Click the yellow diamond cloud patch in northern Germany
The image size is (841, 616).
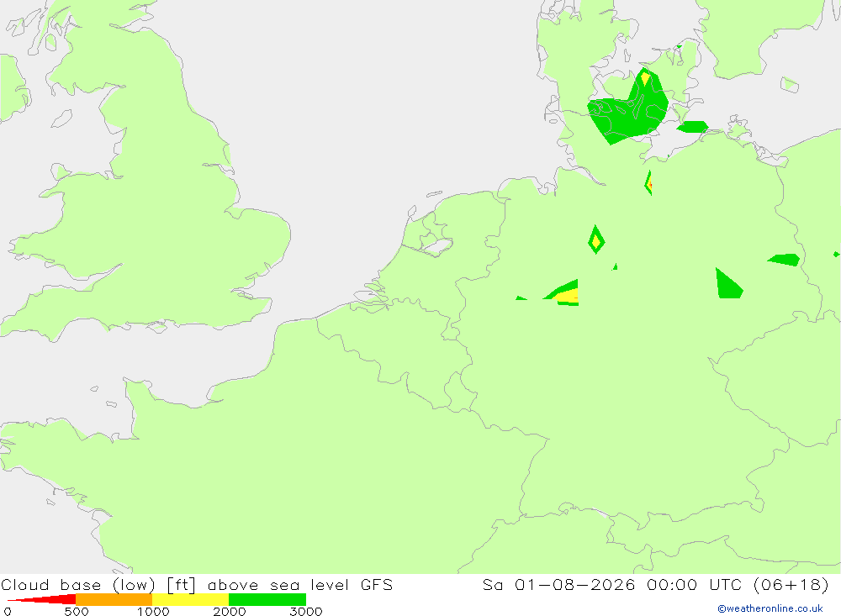click(x=596, y=240)
